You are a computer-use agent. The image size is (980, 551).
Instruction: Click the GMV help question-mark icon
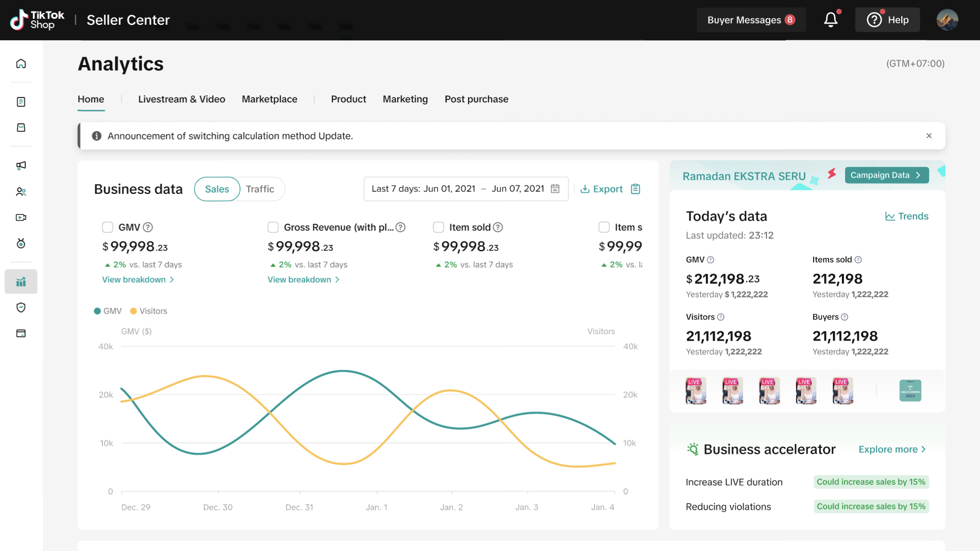pos(148,227)
